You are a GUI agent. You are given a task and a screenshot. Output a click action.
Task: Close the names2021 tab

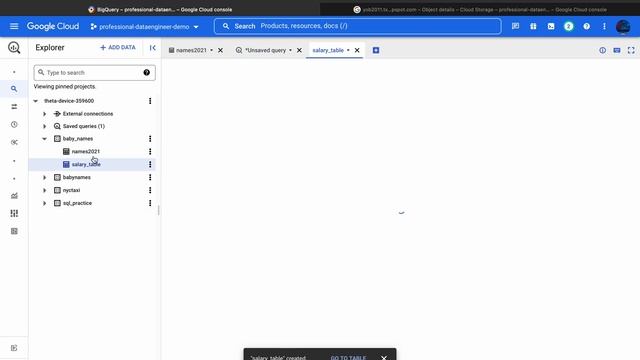220,50
